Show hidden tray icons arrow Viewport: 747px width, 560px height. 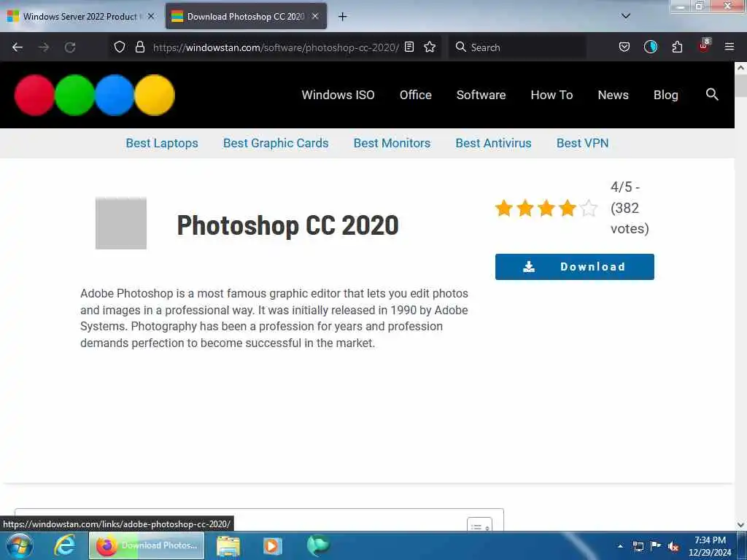click(x=620, y=546)
